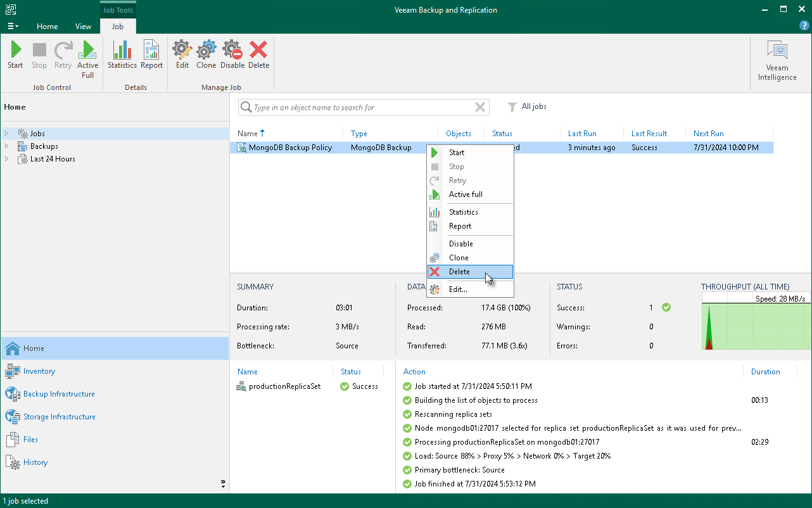Open the Backup Infrastructure view
This screenshot has height=508, width=812.
point(59,394)
